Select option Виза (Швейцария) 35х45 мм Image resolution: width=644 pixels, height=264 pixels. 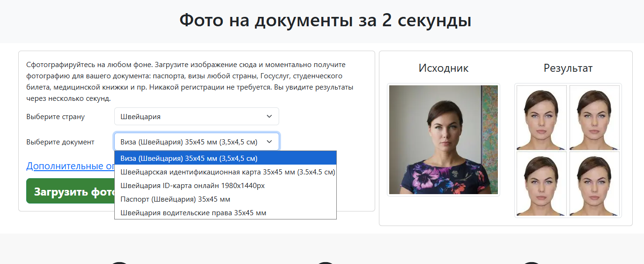click(x=225, y=158)
